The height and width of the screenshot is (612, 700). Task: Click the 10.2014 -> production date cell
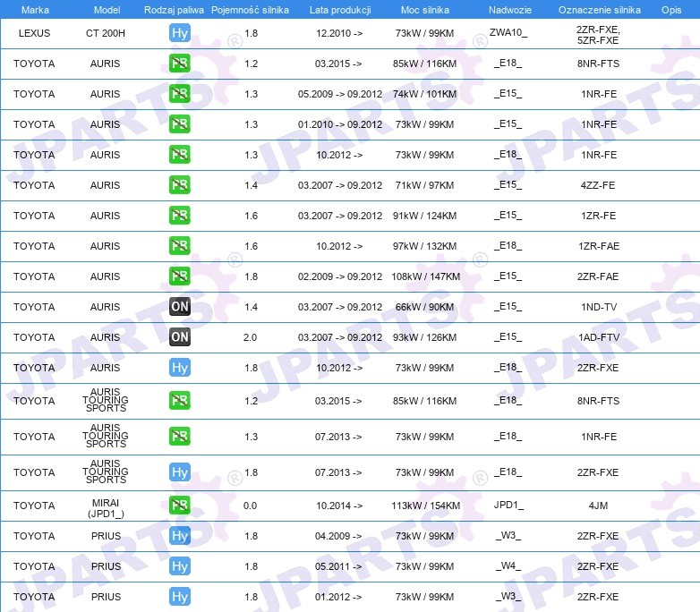(339, 506)
